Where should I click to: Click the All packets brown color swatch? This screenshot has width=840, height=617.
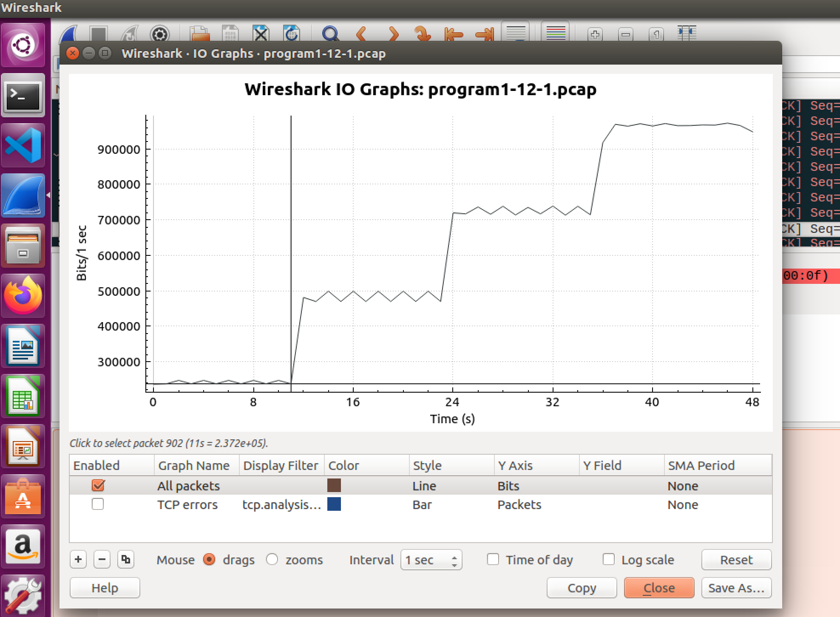(335, 485)
